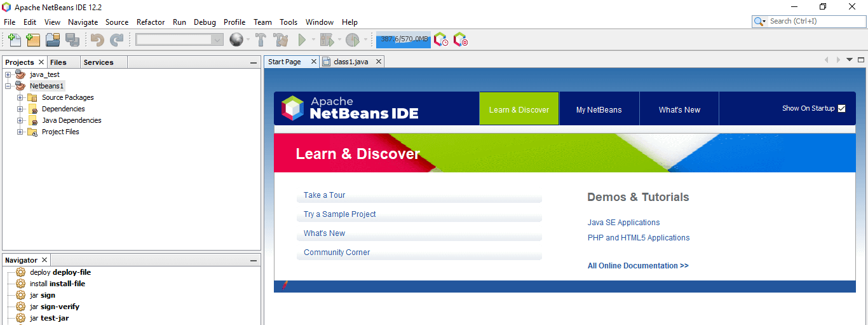Click the Profile Project icon
The width and height of the screenshot is (868, 325).
353,40
